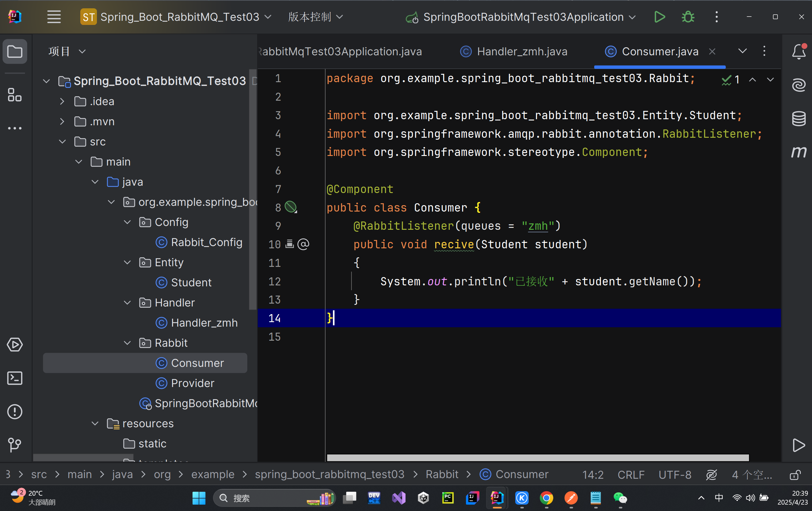Open the Git version control tool window
The image size is (812, 511).
15,445
